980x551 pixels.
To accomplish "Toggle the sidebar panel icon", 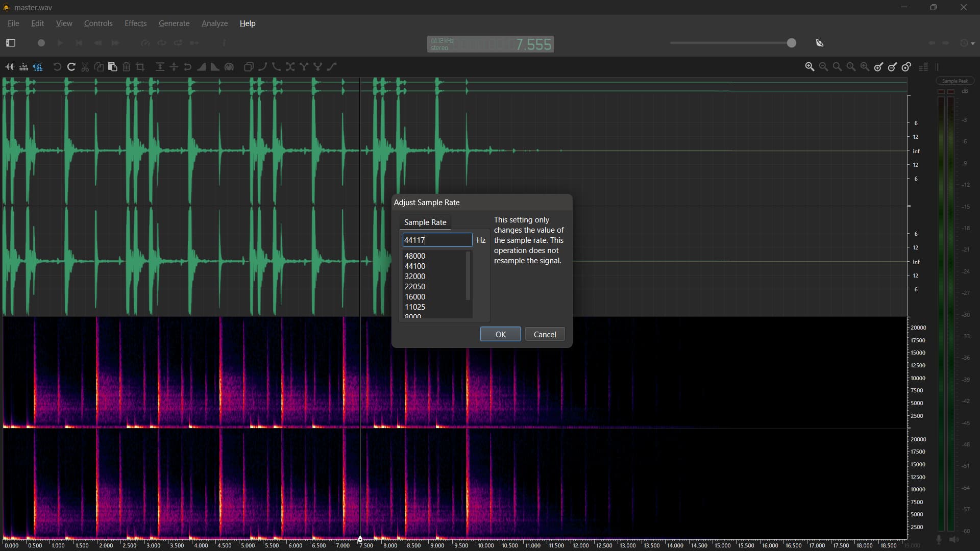I will 11,43.
